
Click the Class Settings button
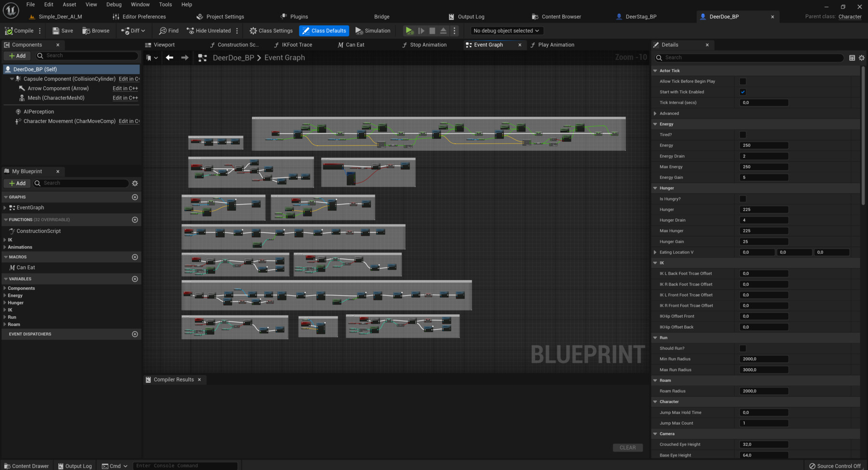point(271,31)
